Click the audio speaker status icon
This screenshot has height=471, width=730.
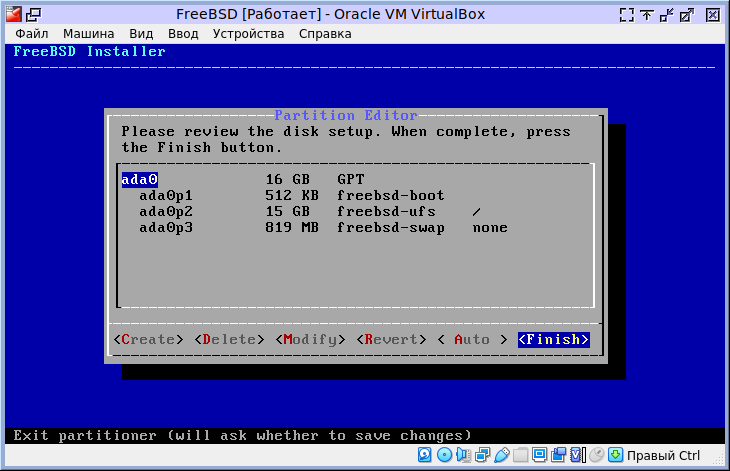coord(463,455)
